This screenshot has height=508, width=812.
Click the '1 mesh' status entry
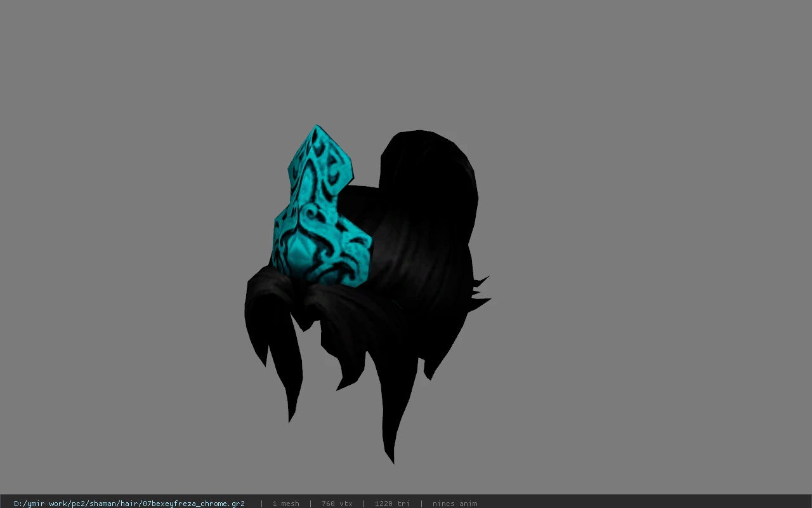(x=285, y=504)
